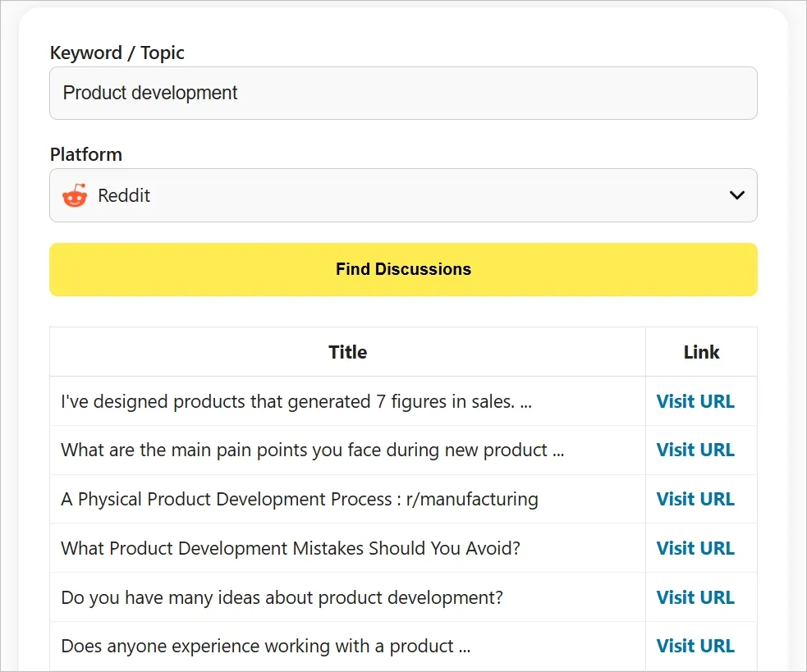Follow Visit URL for r/manufacturing process post
Screen dimensions: 807x672
[695, 499]
